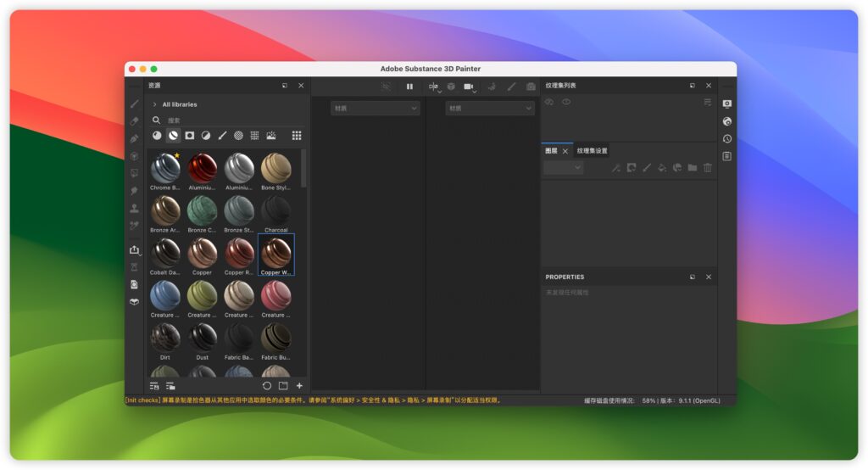Open the filter list icon at assets bottom-left
Viewport: 868px width, 470px height.
click(154, 386)
